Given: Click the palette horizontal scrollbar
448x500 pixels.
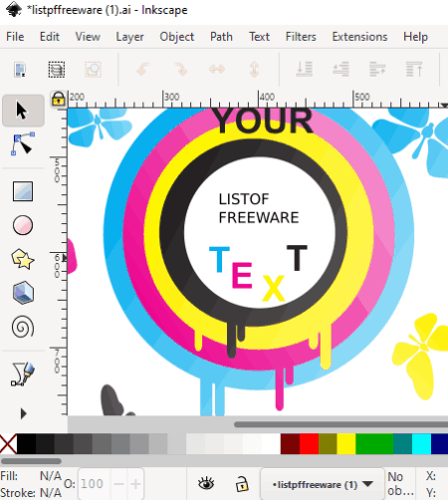Looking at the screenshot, I should (31, 461).
